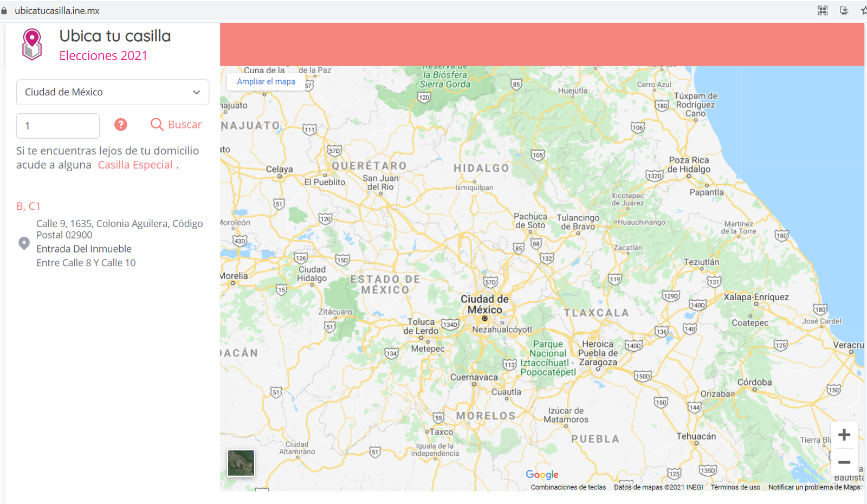Screen dimensions: 867x504
Task: Click the red question mark help icon
Action: 121,125
